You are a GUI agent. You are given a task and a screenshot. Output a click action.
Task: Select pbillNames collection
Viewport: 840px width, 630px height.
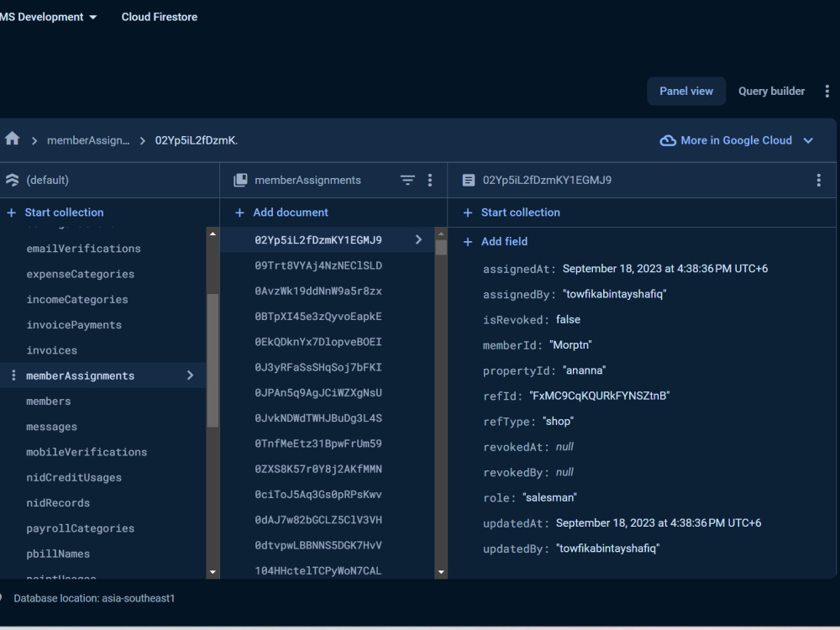[x=58, y=554]
